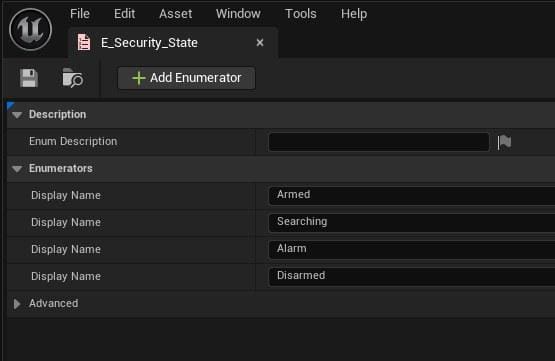Edit the Searching display name field
The height and width of the screenshot is (361, 555).
pyautogui.click(x=412, y=223)
